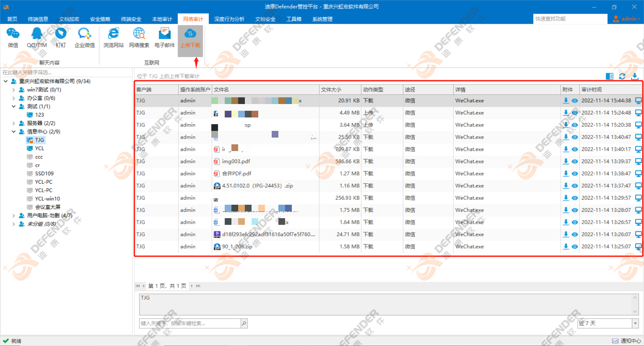Refresh the upload download audit list
644x346 pixels.
point(622,76)
